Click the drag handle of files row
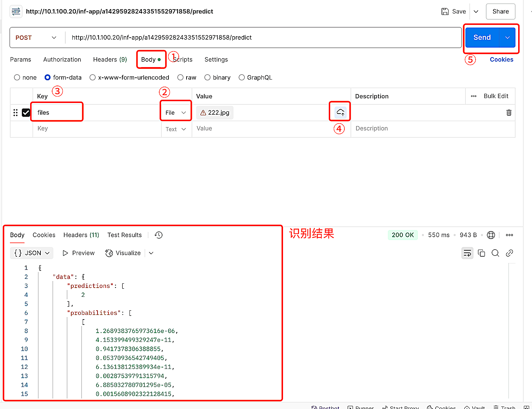This screenshot has width=532, height=409. click(x=15, y=113)
